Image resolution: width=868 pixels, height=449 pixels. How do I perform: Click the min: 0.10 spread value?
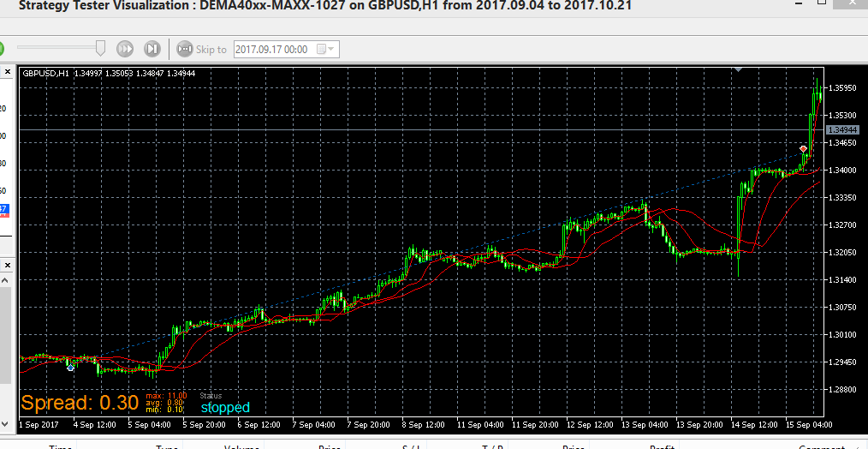[x=165, y=410]
